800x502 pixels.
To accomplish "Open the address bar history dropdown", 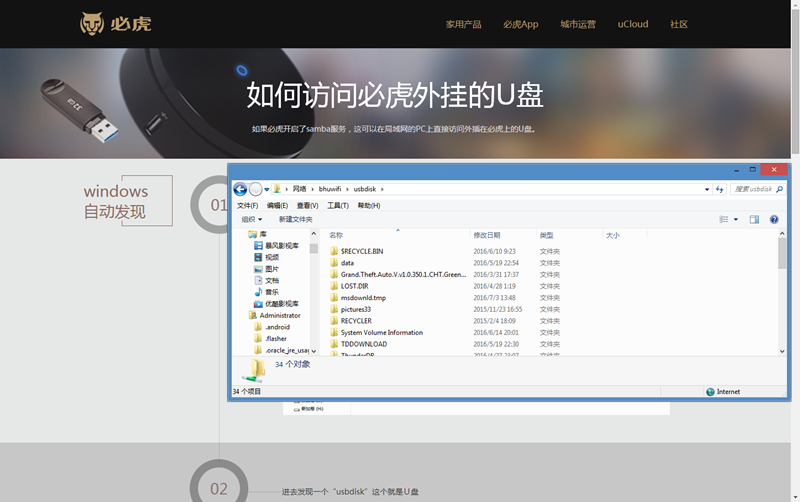I will click(x=707, y=189).
